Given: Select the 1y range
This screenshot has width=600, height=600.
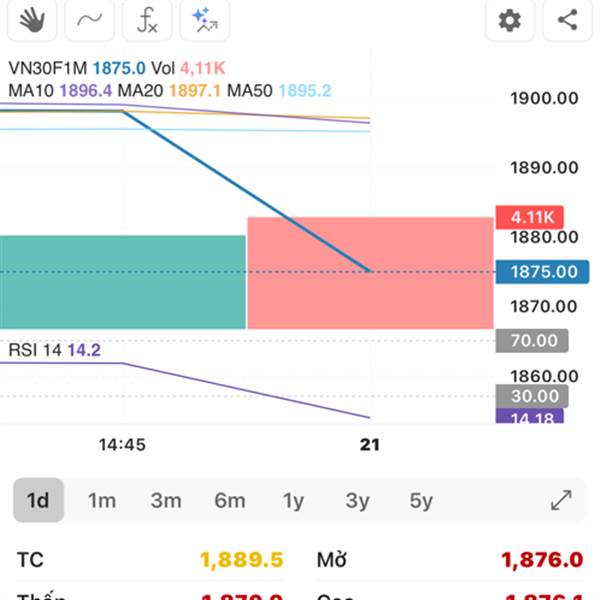Looking at the screenshot, I should coord(293,500).
